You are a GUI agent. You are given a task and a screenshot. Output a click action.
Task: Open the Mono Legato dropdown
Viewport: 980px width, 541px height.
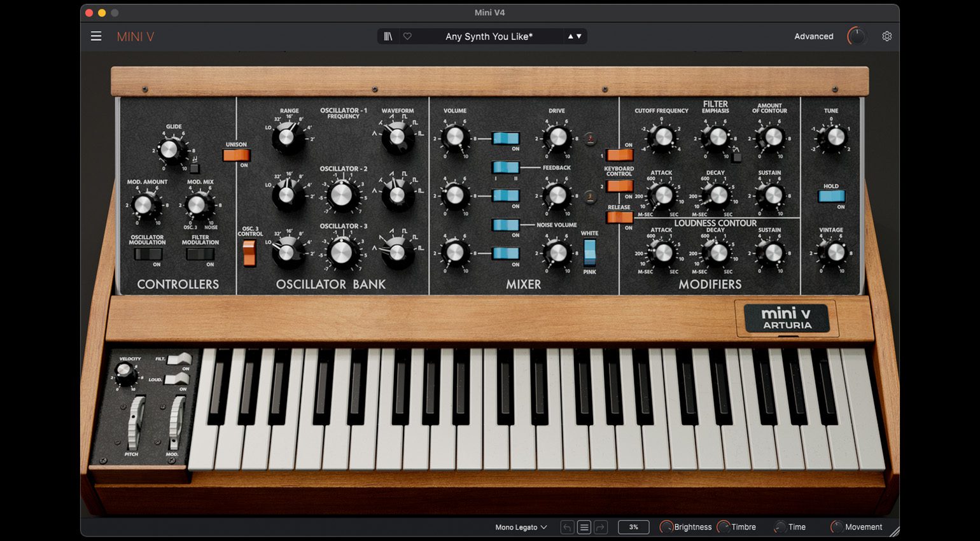(x=521, y=527)
